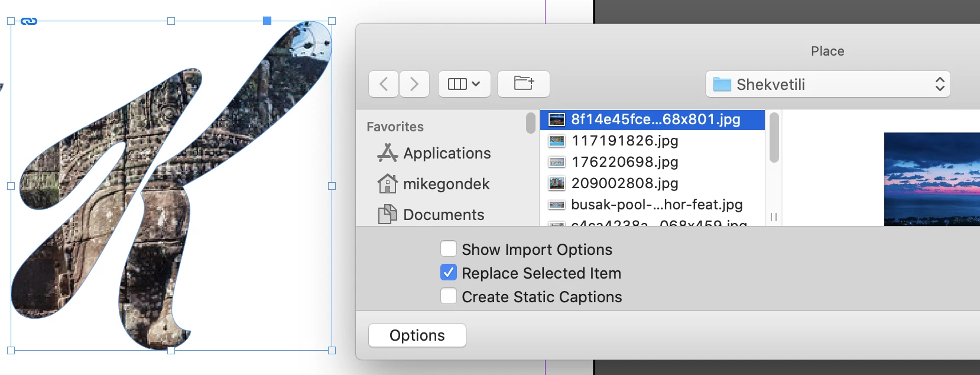980x375 pixels.
Task: Click the Applications icon in sidebar
Action: (x=387, y=153)
